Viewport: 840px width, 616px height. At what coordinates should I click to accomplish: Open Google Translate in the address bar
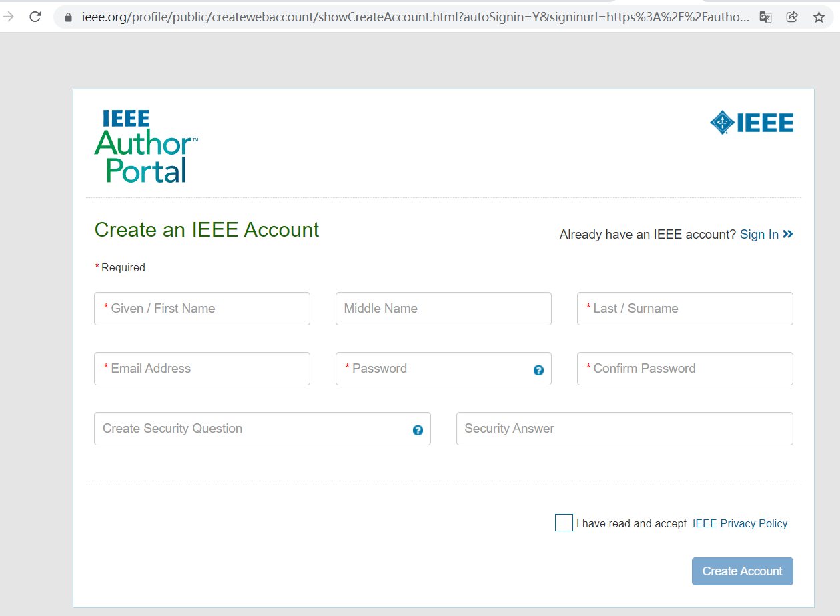tap(765, 17)
